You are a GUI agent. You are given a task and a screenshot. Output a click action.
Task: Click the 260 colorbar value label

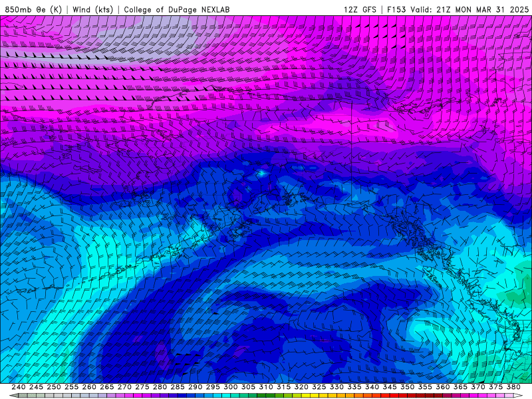(89, 387)
